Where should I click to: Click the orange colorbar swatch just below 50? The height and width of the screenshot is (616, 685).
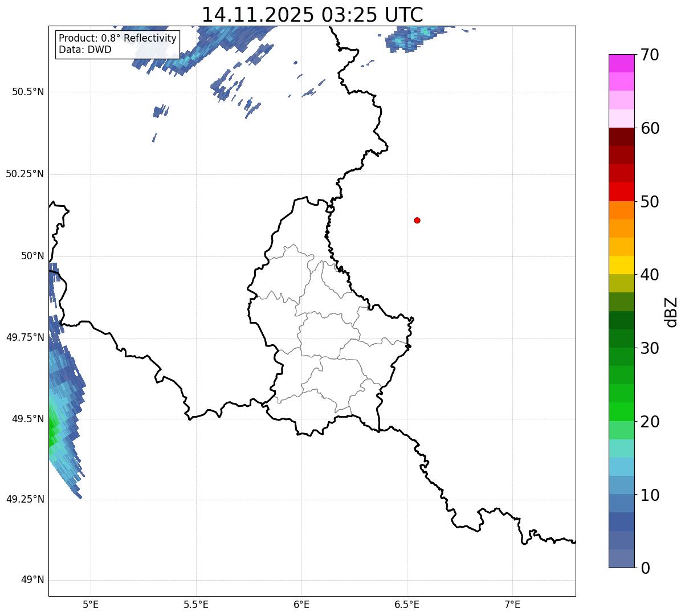622,210
